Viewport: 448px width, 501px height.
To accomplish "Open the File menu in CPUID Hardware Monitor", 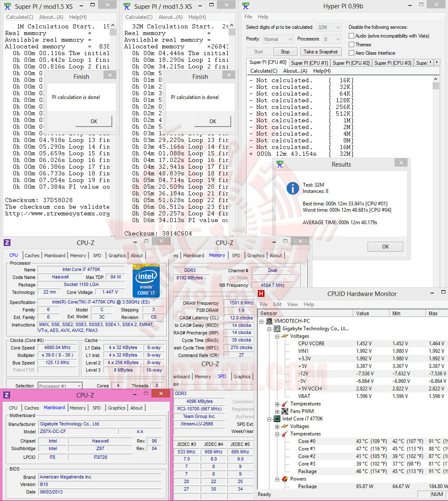I will (x=264, y=304).
